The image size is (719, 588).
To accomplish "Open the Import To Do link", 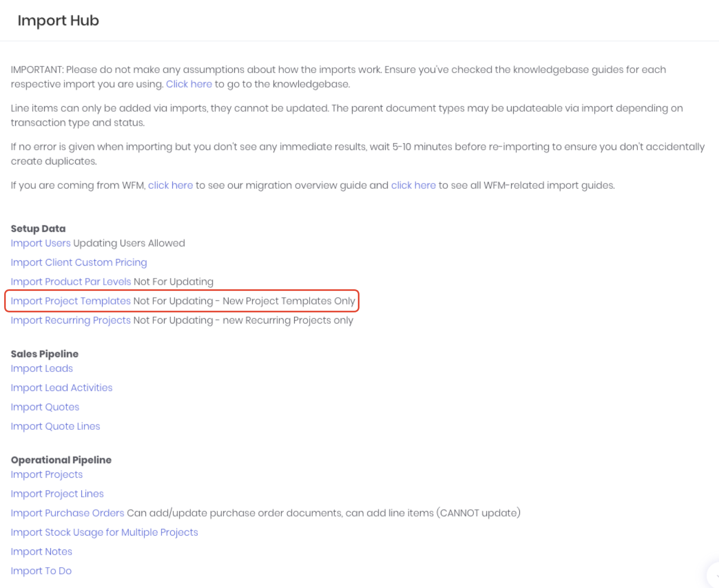I will point(41,571).
